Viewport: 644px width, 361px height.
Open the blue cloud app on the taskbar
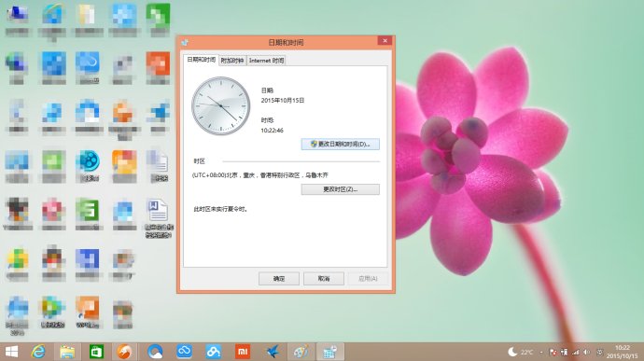[185, 352]
